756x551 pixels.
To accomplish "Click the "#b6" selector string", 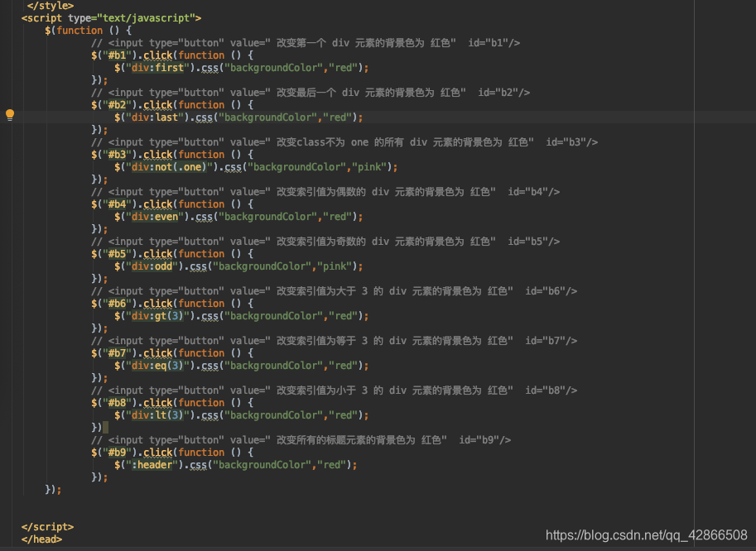I will click(x=117, y=304).
